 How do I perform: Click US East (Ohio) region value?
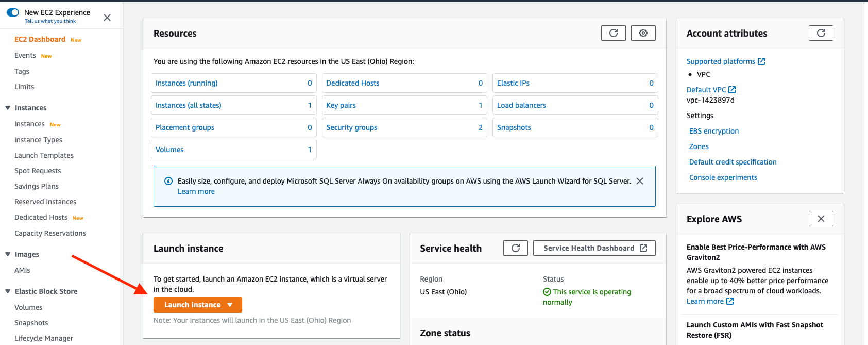tap(444, 292)
